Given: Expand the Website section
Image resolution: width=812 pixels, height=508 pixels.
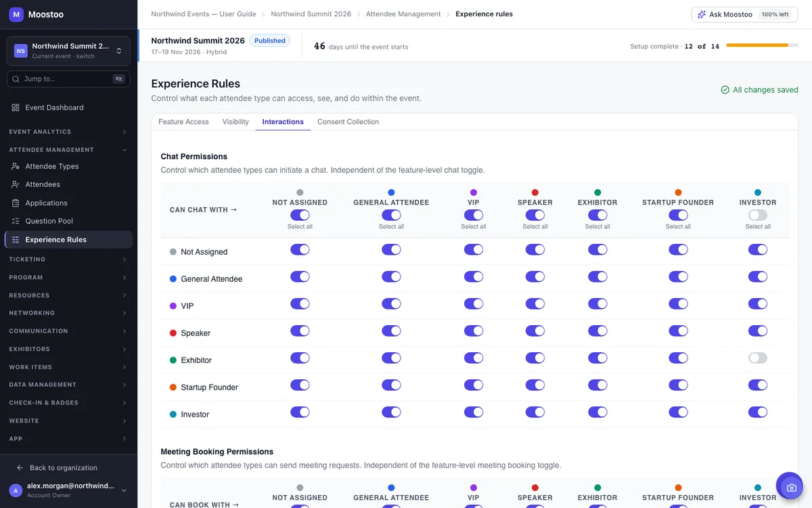Looking at the screenshot, I should [68, 421].
